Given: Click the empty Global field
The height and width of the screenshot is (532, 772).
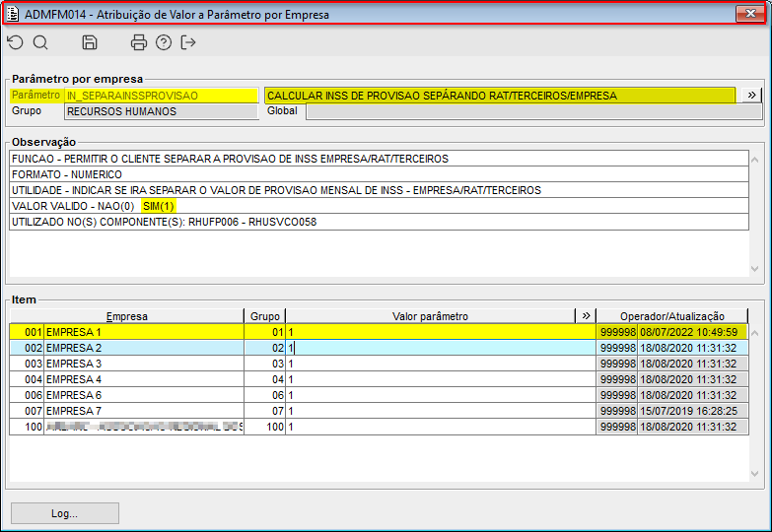Looking at the screenshot, I should [533, 111].
